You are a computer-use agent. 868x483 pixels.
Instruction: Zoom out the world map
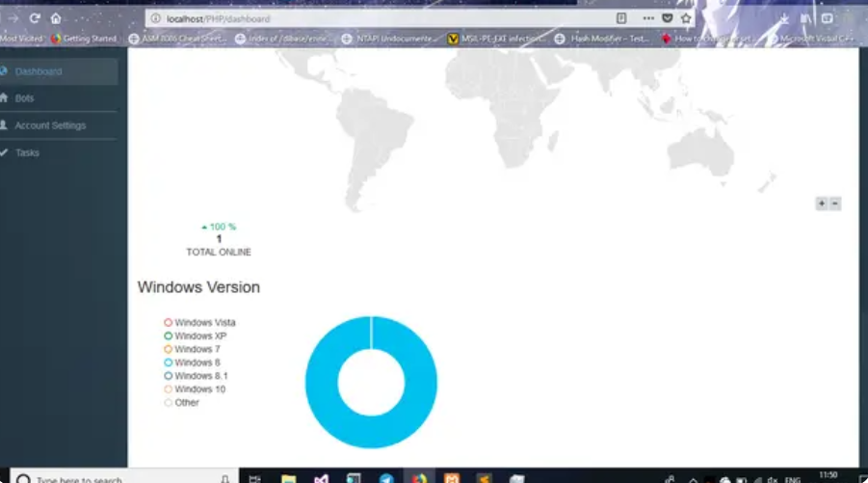coord(835,203)
